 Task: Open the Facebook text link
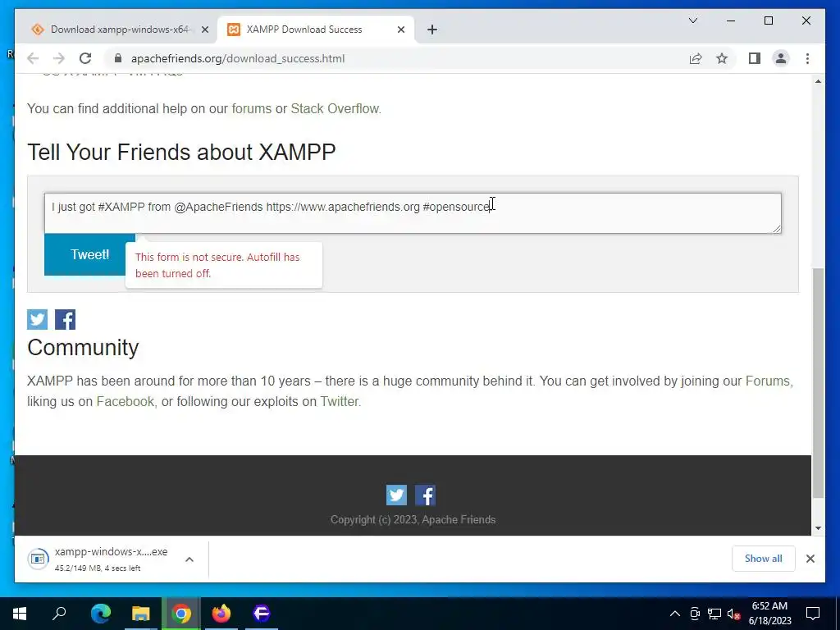(x=126, y=401)
